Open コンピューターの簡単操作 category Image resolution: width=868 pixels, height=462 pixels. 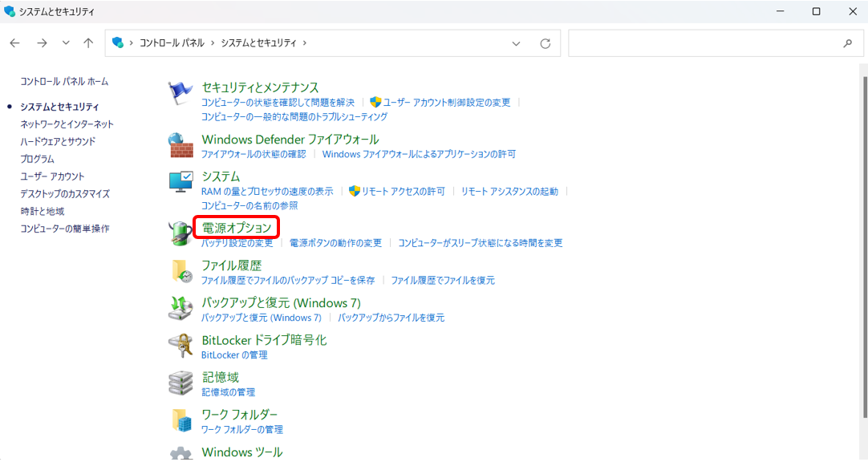click(x=65, y=229)
